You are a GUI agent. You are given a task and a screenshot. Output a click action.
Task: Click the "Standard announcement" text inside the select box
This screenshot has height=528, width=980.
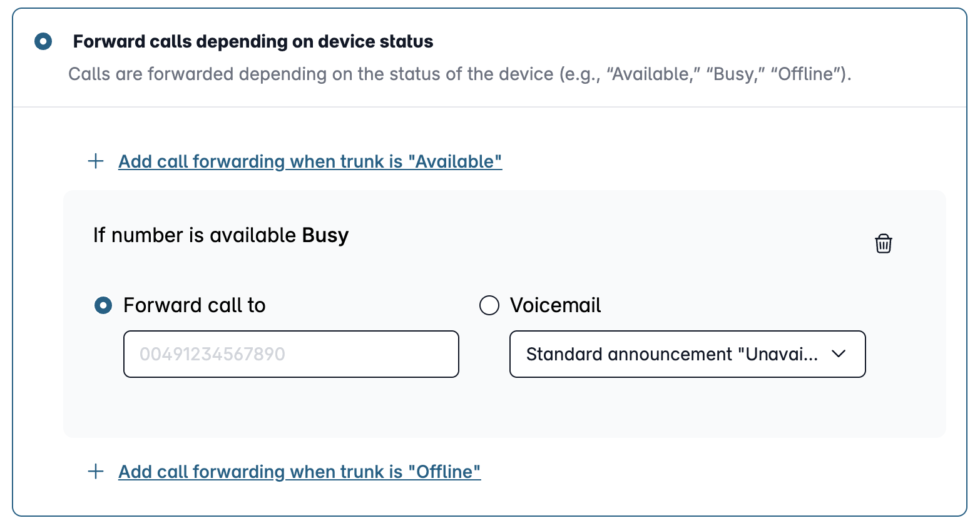point(629,354)
